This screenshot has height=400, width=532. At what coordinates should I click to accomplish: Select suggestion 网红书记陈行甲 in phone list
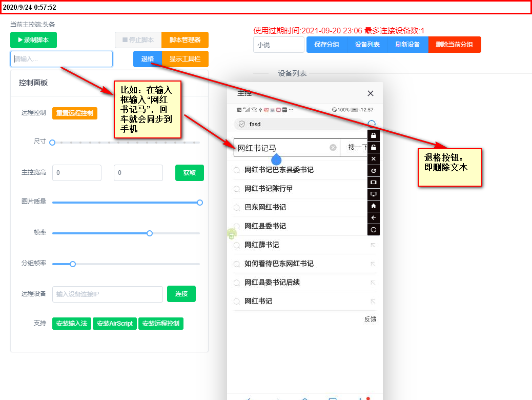click(x=269, y=188)
